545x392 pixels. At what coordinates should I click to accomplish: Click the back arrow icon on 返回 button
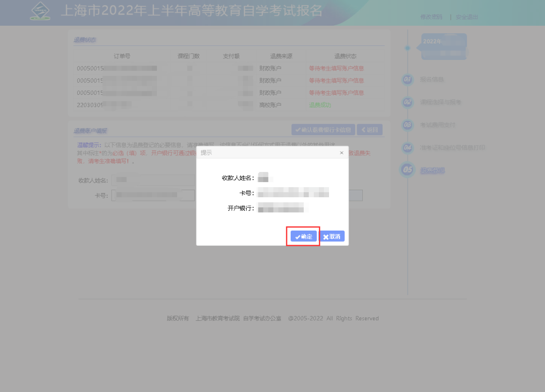click(x=363, y=130)
